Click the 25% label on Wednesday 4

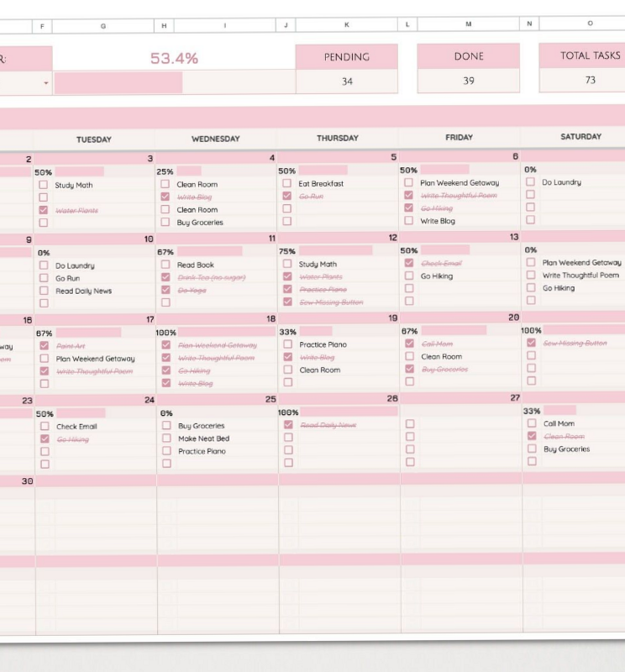165,171
